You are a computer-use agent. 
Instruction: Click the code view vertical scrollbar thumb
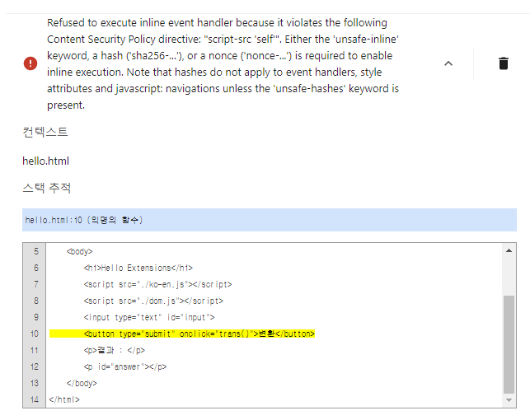(509, 344)
